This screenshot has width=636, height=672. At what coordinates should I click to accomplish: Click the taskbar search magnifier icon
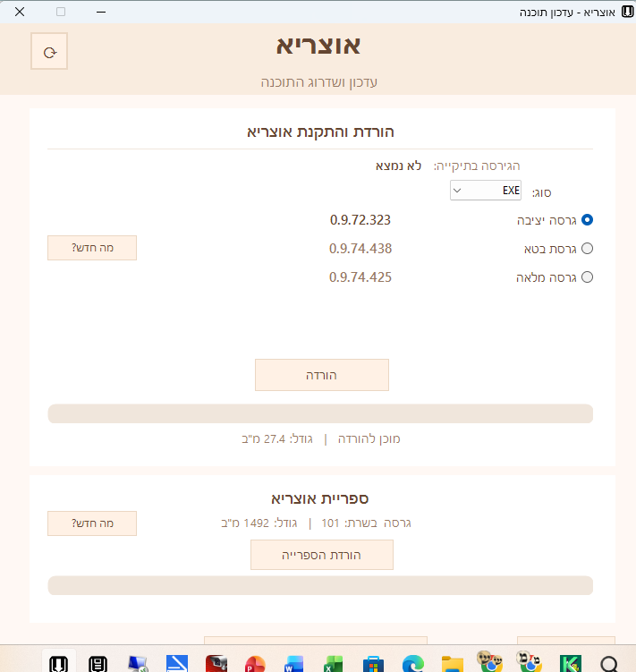(x=608, y=664)
